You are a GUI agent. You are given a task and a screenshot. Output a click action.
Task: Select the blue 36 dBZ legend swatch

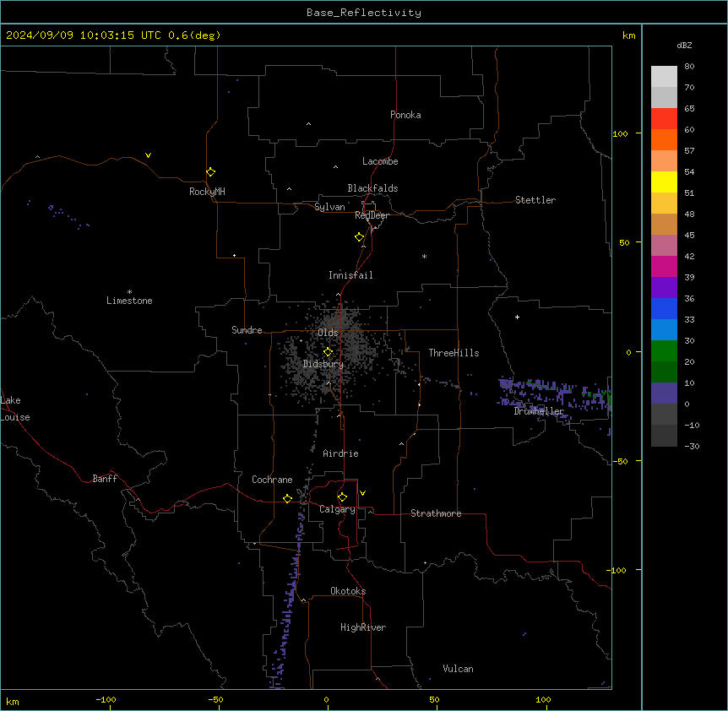(664, 308)
